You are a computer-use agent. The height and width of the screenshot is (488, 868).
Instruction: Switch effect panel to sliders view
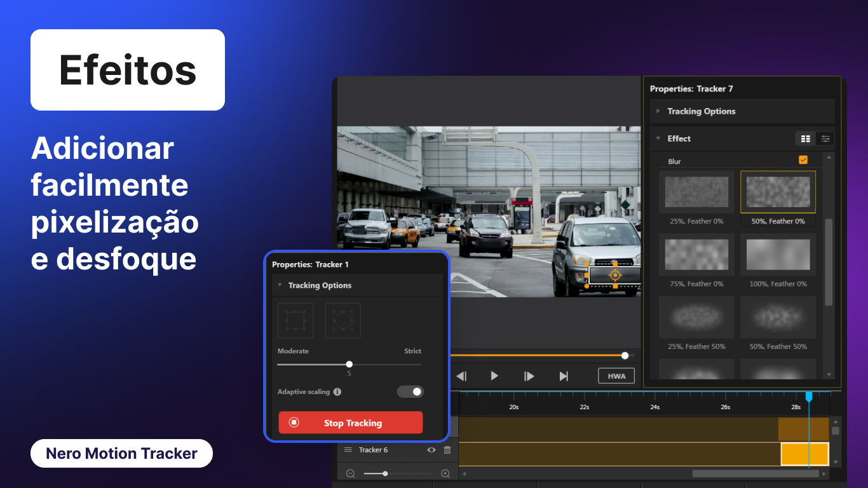[x=825, y=139]
